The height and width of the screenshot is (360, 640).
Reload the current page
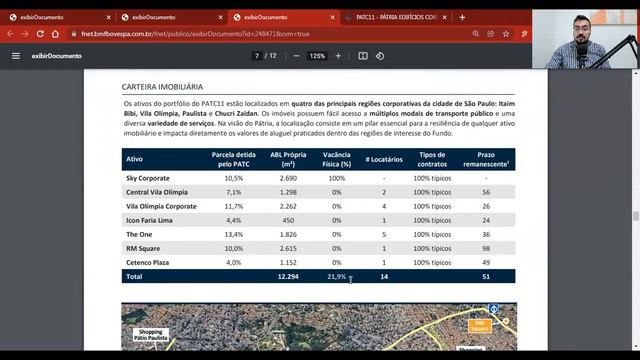coord(40,34)
